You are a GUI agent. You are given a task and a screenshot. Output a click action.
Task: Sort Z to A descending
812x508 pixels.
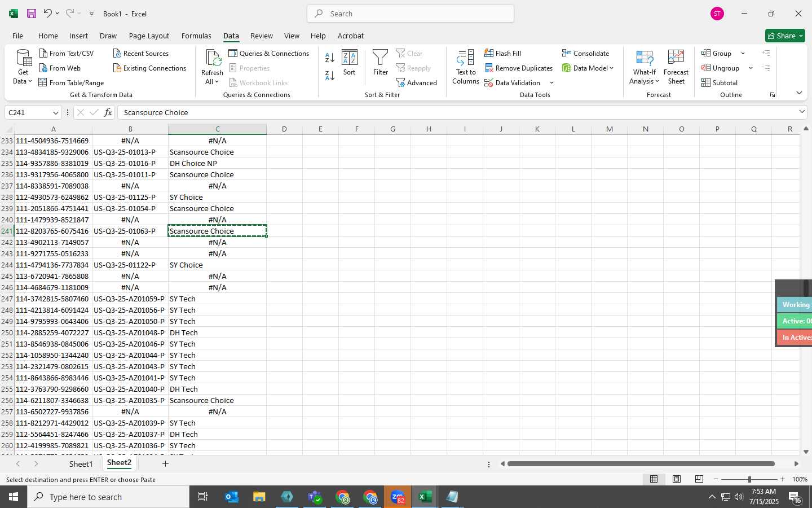click(330, 75)
